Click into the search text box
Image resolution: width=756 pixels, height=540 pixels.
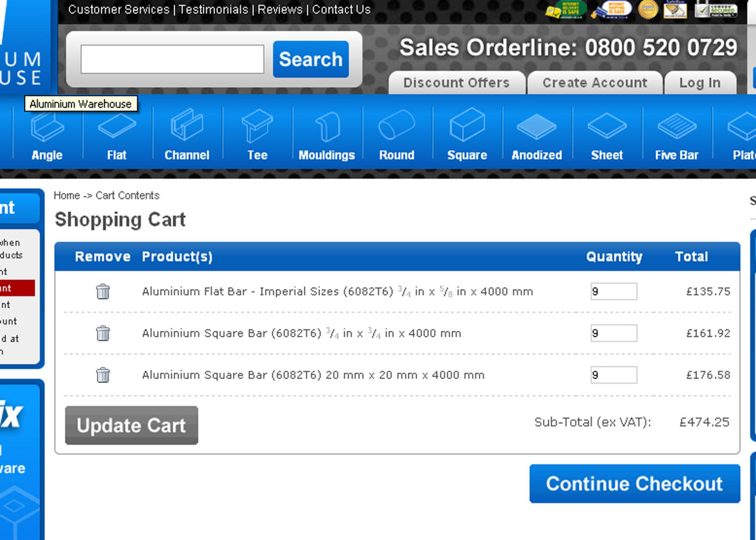172,59
